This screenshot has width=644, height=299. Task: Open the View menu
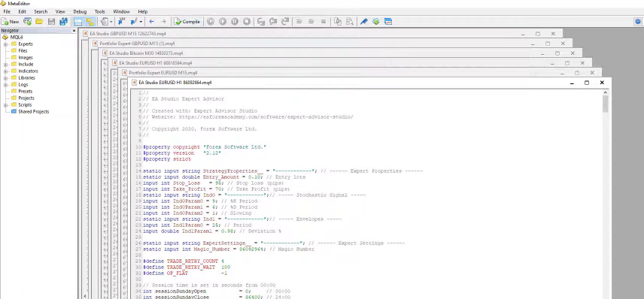[x=60, y=11]
